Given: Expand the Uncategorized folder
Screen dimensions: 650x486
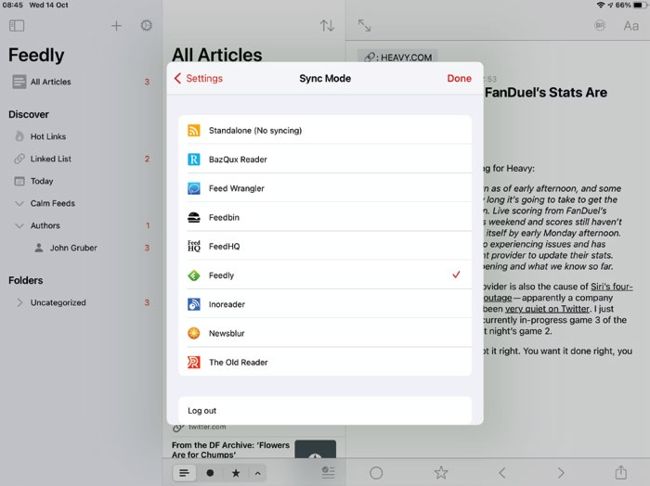Looking at the screenshot, I should (x=20, y=302).
